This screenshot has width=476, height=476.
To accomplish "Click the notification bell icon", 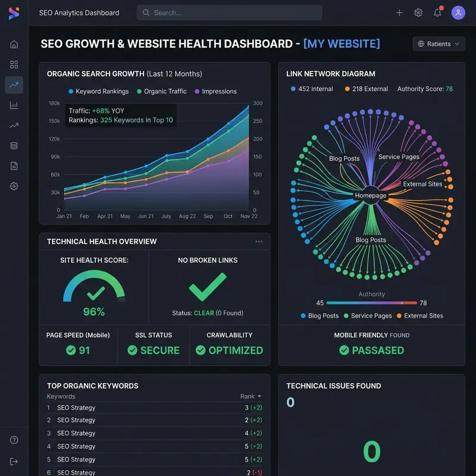I will tap(437, 12).
